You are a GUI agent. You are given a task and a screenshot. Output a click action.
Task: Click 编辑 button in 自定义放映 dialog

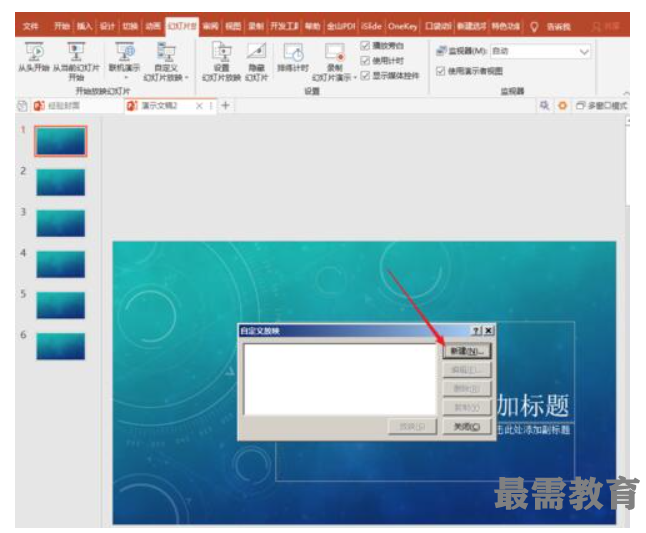pyautogui.click(x=467, y=370)
